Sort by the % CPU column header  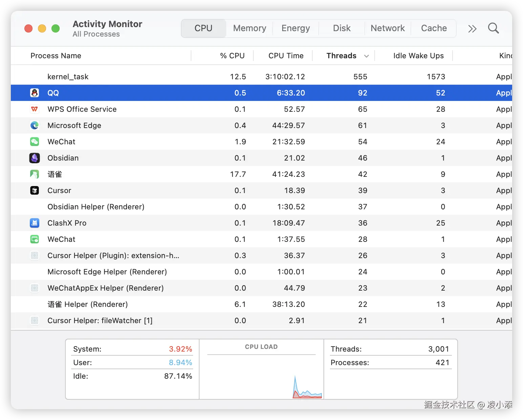(232, 56)
